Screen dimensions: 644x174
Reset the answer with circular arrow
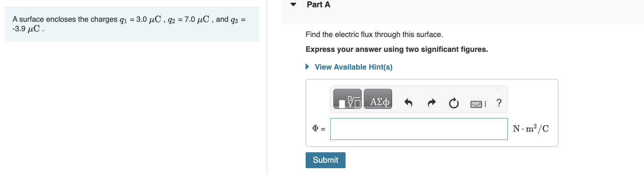point(454,103)
